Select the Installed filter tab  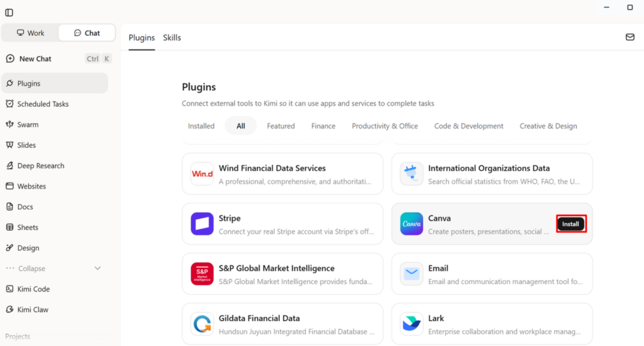pyautogui.click(x=201, y=126)
